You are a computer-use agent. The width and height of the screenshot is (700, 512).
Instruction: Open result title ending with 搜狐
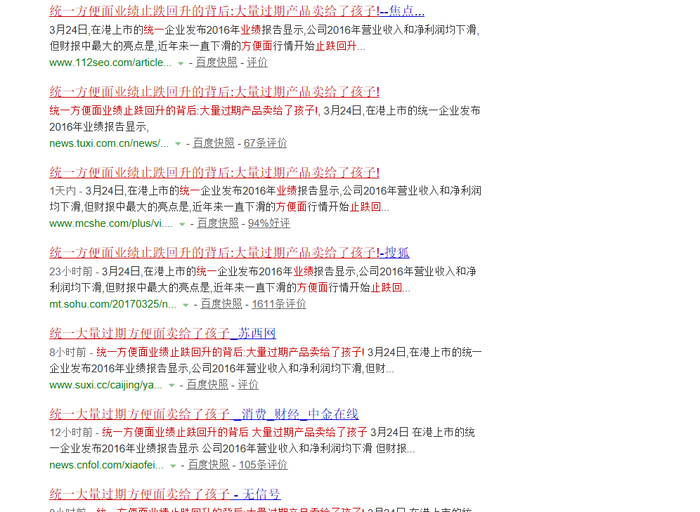tap(229, 253)
